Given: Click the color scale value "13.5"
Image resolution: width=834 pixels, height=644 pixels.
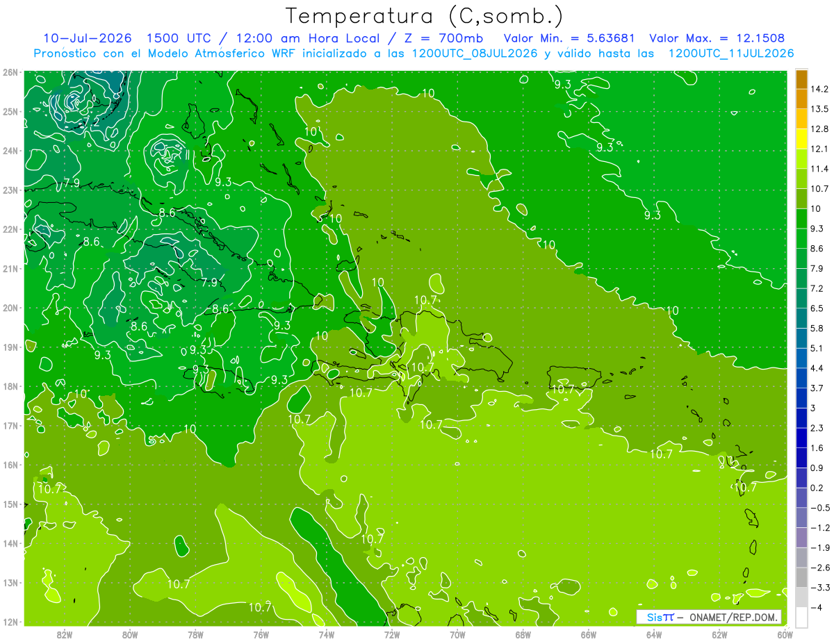Looking at the screenshot, I should [x=820, y=109].
